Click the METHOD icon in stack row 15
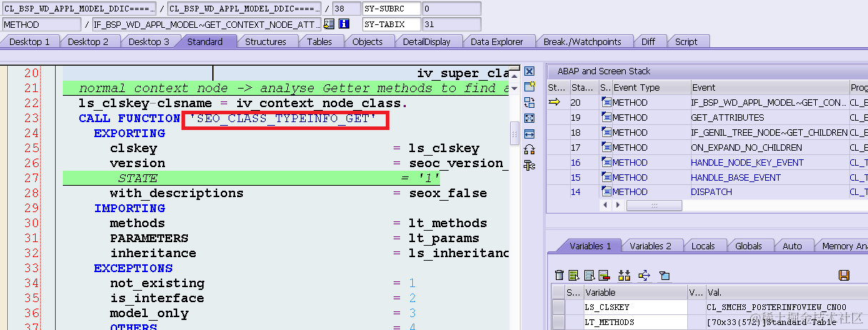The width and height of the screenshot is (868, 330). pyautogui.click(x=607, y=177)
